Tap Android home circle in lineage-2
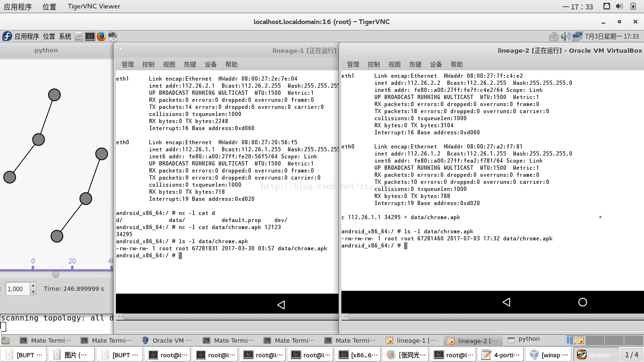 point(583,302)
